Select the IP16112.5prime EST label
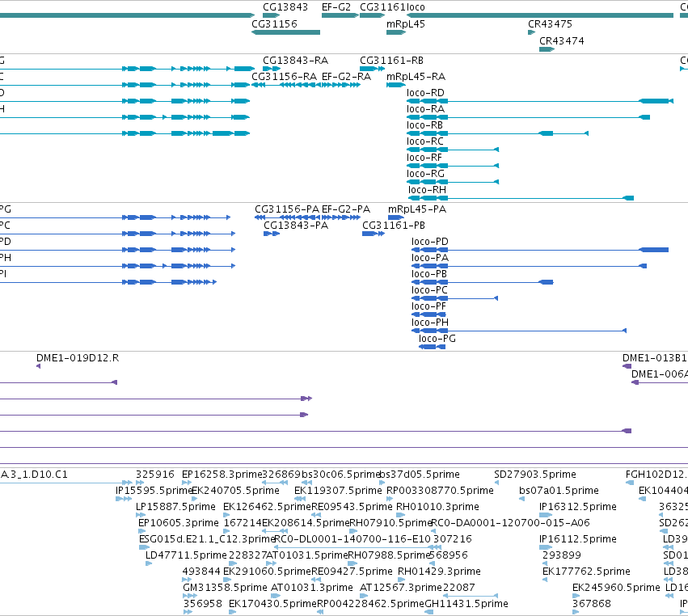688x616 pixels. [577, 538]
